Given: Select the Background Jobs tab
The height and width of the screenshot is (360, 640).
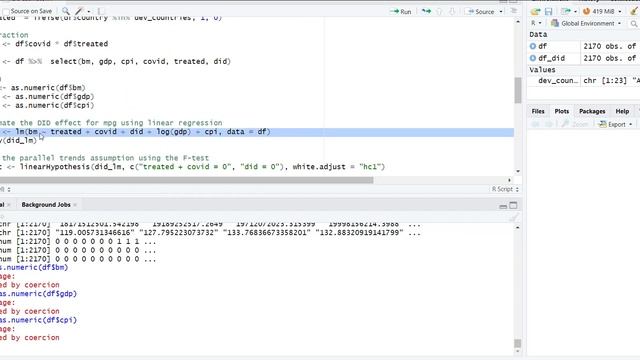Looking at the screenshot, I should (x=46, y=204).
